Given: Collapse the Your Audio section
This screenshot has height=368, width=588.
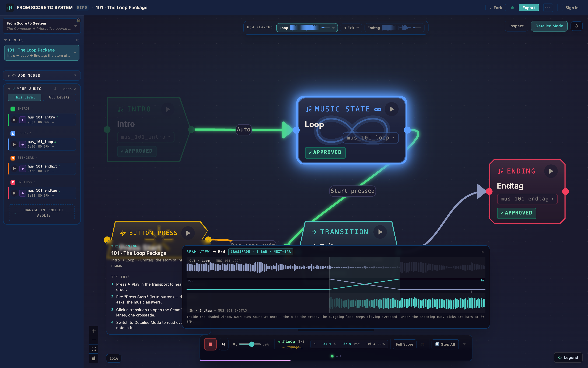Looking at the screenshot, I should coord(9,89).
